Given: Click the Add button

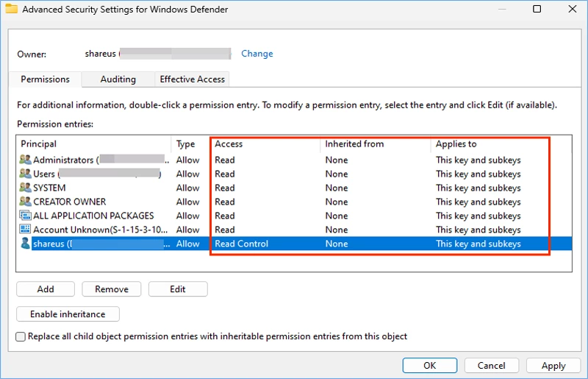Looking at the screenshot, I should coord(46,289).
